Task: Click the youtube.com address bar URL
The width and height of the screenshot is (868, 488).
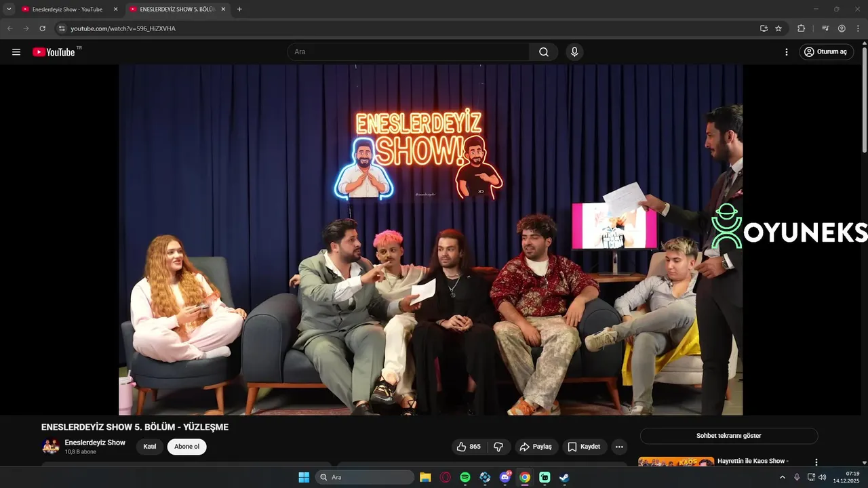Action: click(123, 28)
